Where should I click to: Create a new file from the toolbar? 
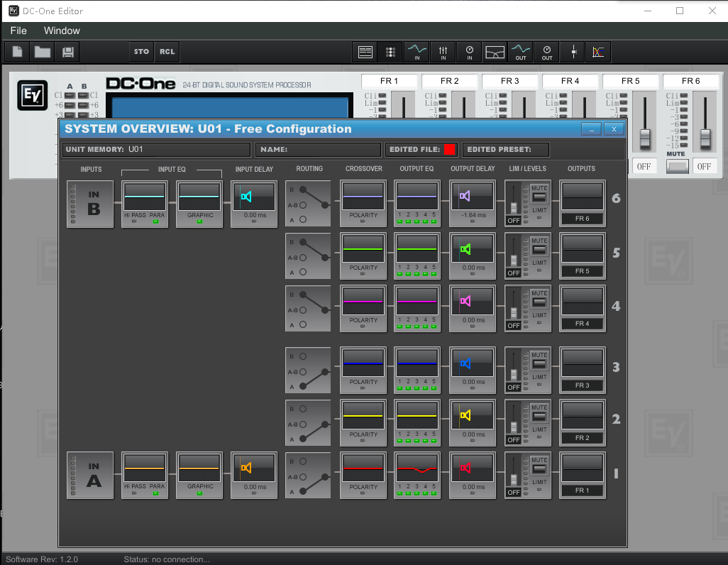(17, 52)
